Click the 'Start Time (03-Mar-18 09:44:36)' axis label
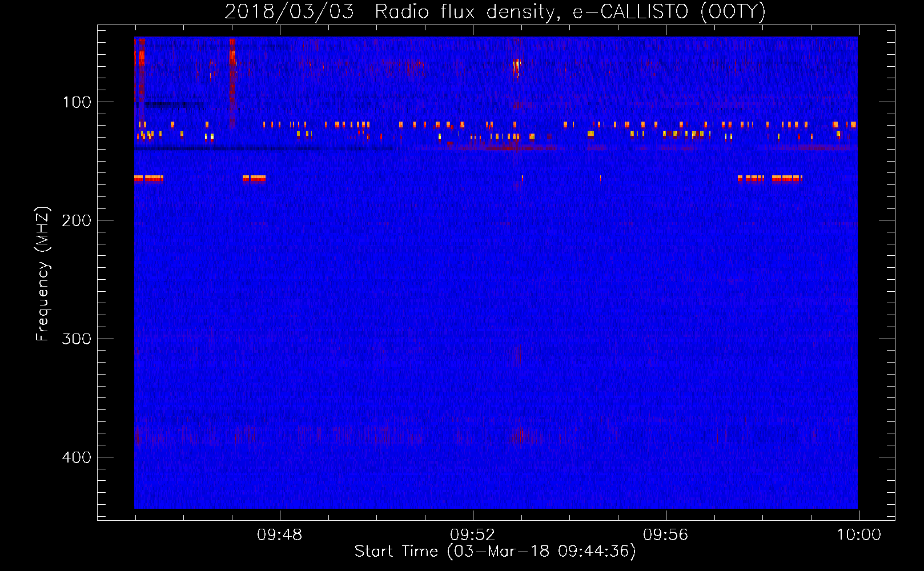The image size is (924, 571). [495, 552]
